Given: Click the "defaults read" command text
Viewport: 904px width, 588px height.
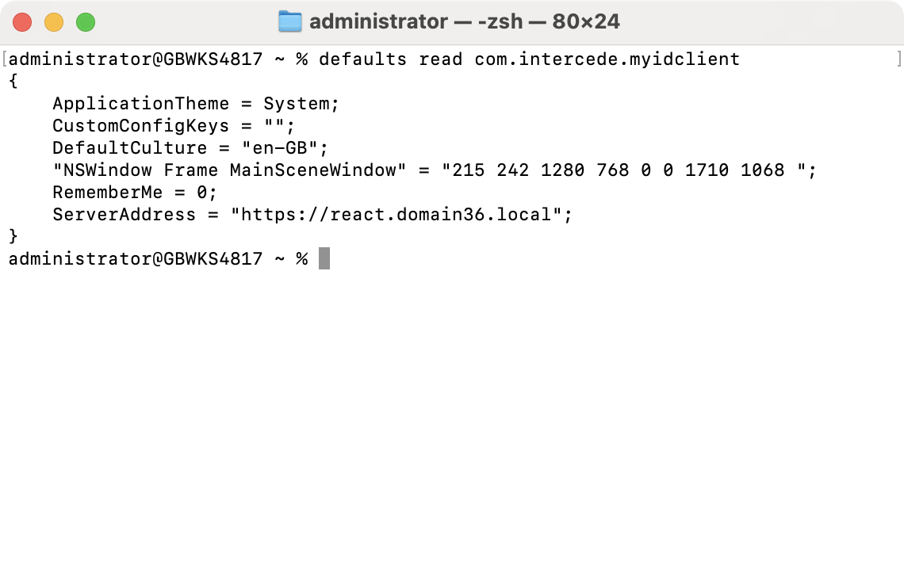Looking at the screenshot, I should click(x=390, y=59).
